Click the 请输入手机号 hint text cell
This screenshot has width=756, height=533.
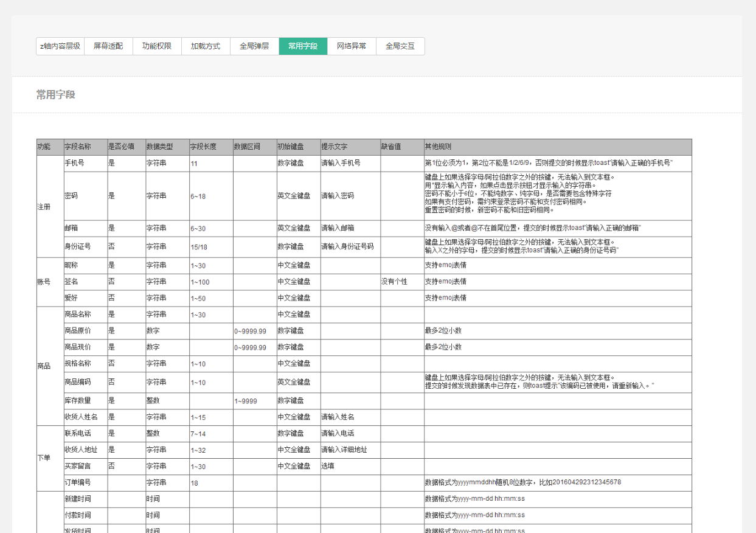[x=350, y=163]
